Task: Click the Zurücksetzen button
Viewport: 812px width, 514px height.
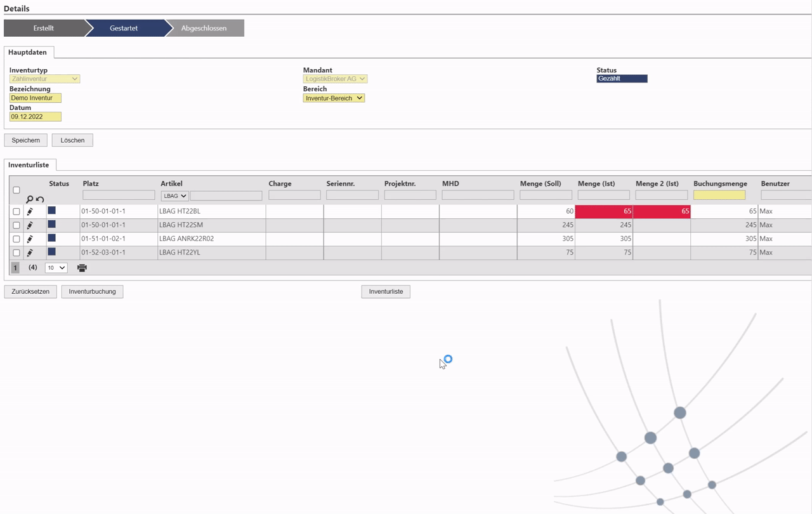Action: click(30, 291)
